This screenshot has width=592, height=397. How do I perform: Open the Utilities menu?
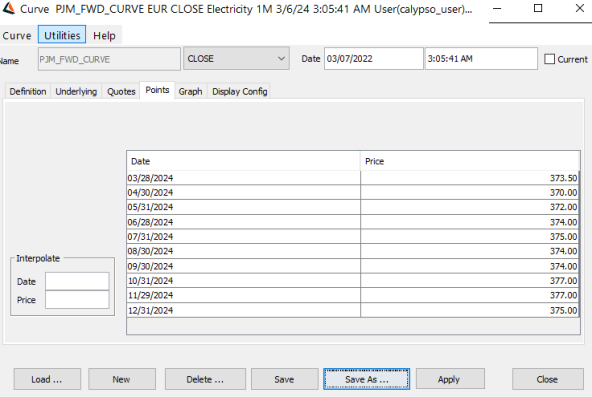pos(62,35)
